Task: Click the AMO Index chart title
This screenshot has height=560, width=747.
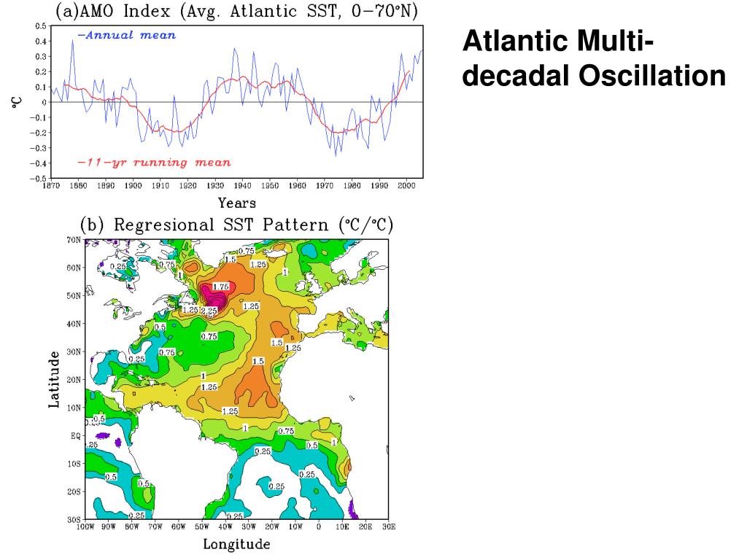Action: (x=237, y=10)
